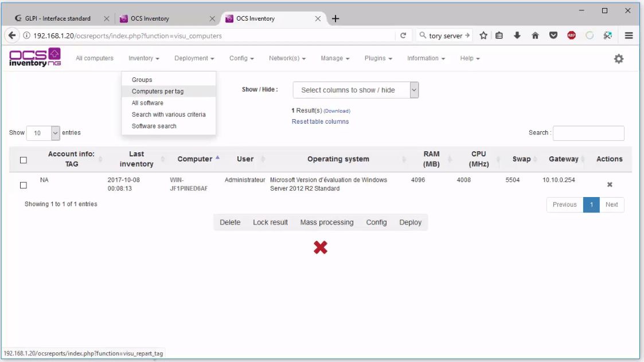Click the colorful extension icon

coord(607,36)
